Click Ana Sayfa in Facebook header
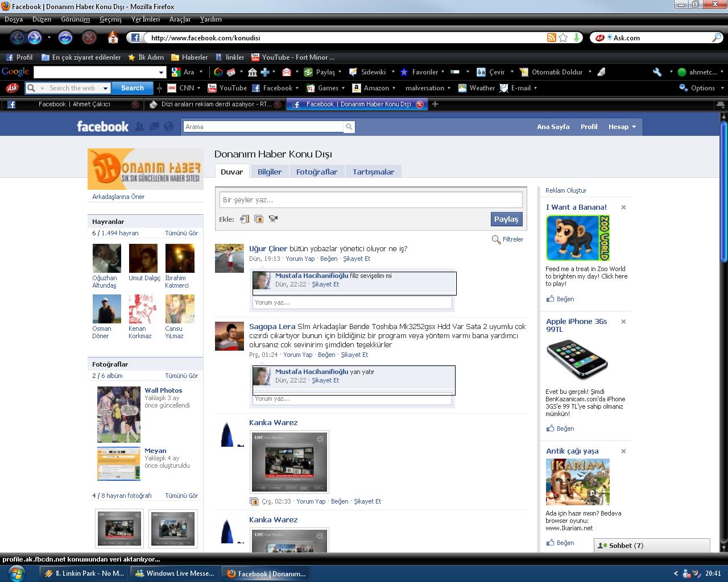This screenshot has width=728, height=582. 553,127
